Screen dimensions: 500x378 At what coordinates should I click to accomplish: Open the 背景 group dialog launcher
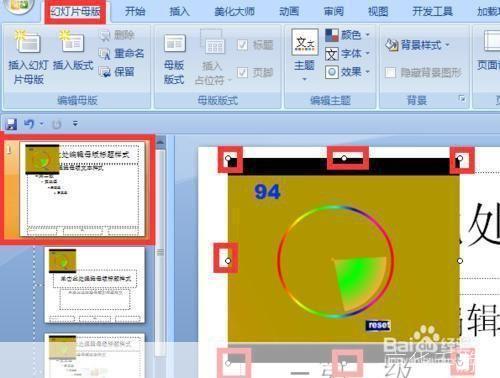pos(462,98)
